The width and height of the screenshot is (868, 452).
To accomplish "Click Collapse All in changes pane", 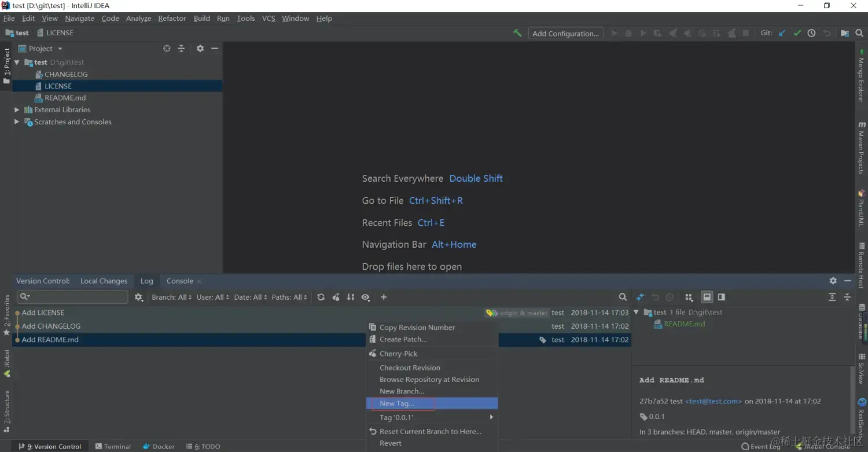I will click(x=847, y=297).
